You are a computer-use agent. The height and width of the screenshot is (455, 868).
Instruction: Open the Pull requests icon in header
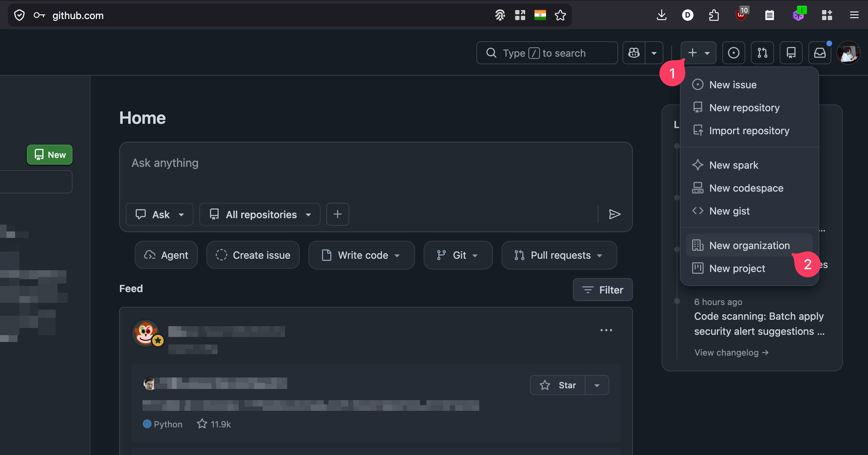click(762, 53)
